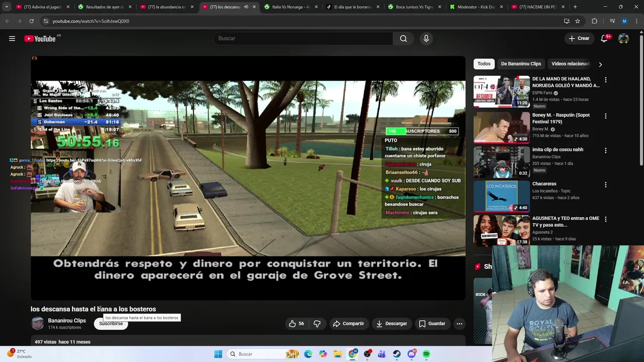This screenshot has height=362, width=644.
Task: Open Microsoft Edge from the taskbar
Action: (308, 354)
